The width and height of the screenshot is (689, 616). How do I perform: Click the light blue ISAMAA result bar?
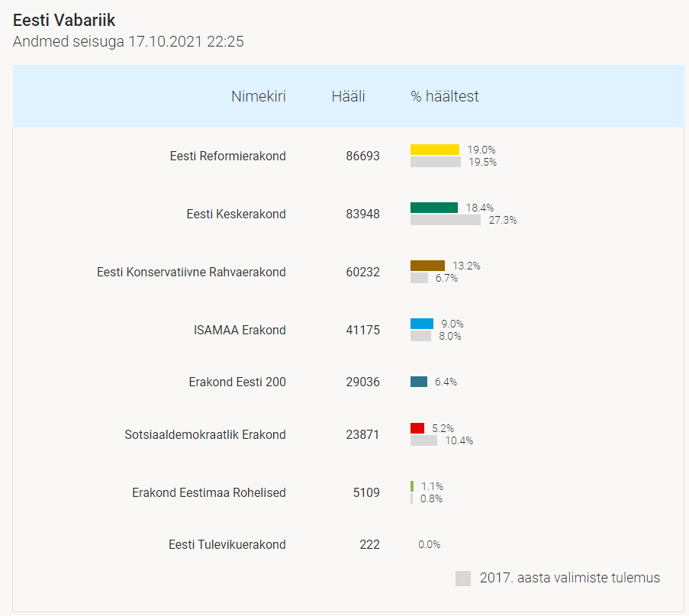tap(422, 324)
